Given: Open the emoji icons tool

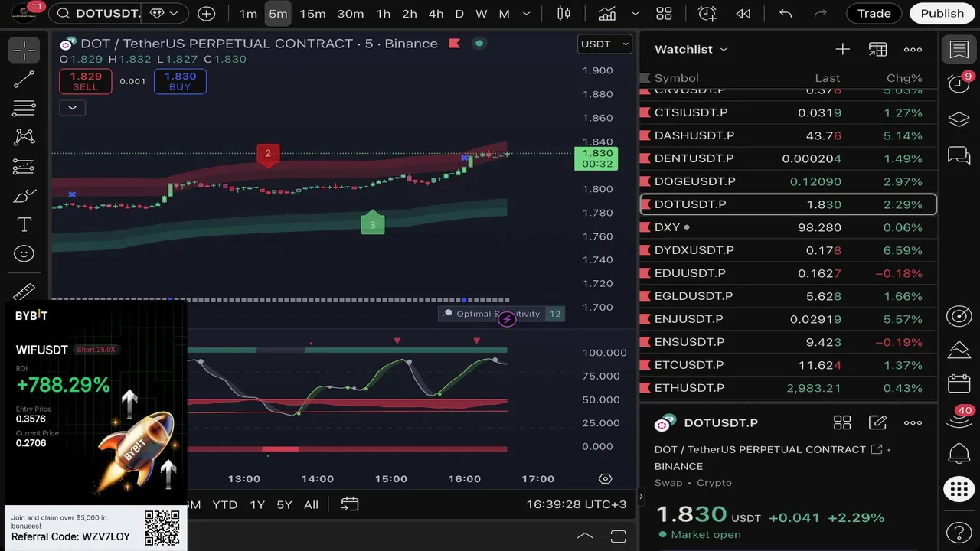Looking at the screenshot, I should tap(24, 253).
